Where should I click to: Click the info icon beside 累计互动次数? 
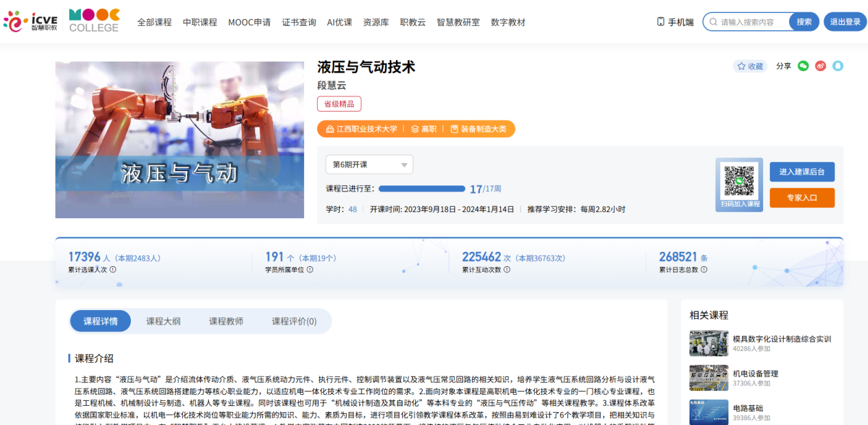tap(506, 270)
